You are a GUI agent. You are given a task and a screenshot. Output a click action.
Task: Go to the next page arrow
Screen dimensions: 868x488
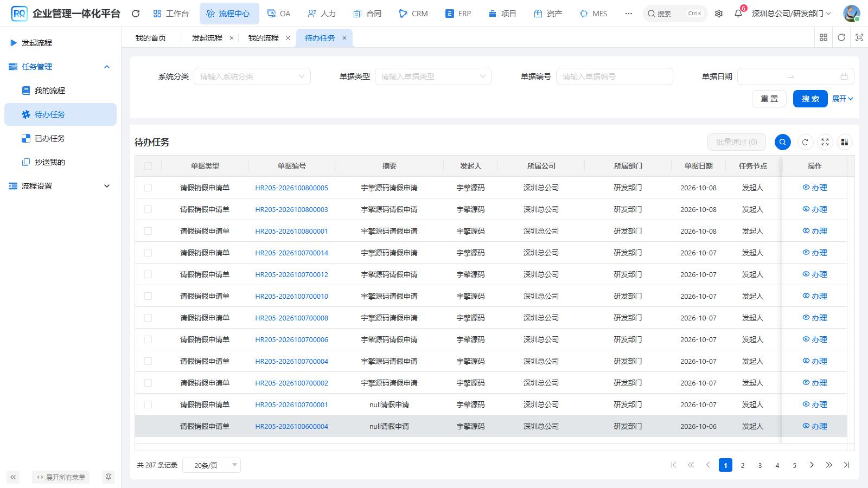click(812, 465)
